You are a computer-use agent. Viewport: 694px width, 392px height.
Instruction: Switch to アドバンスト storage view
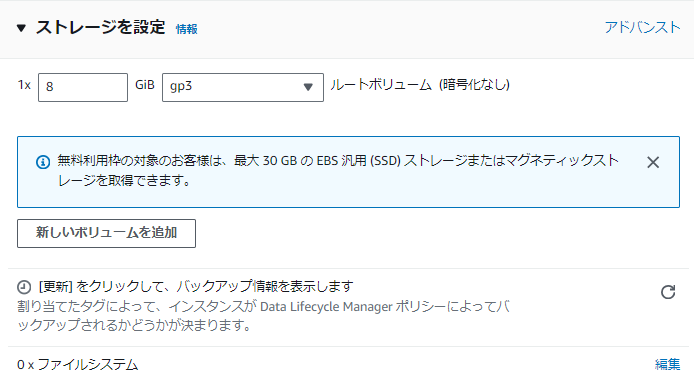pos(642,27)
